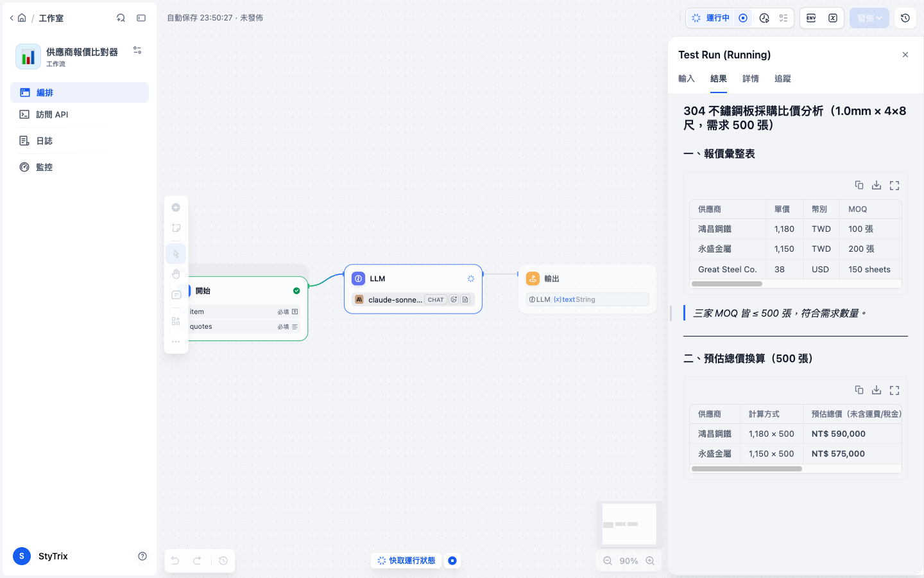Select the pointer mode tool
924x578 pixels.
click(x=176, y=254)
